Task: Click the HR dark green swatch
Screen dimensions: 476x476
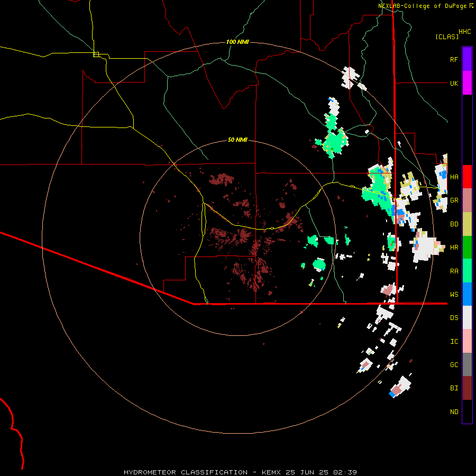Action: tap(467, 248)
